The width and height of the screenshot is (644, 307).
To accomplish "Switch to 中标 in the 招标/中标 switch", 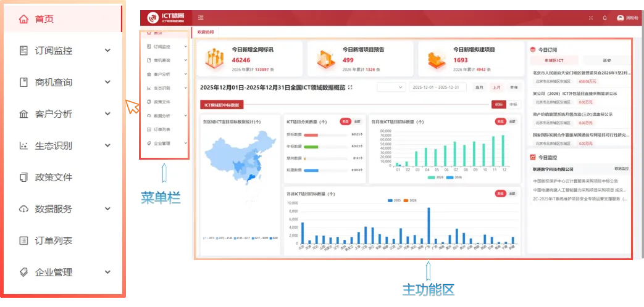I will (513, 105).
